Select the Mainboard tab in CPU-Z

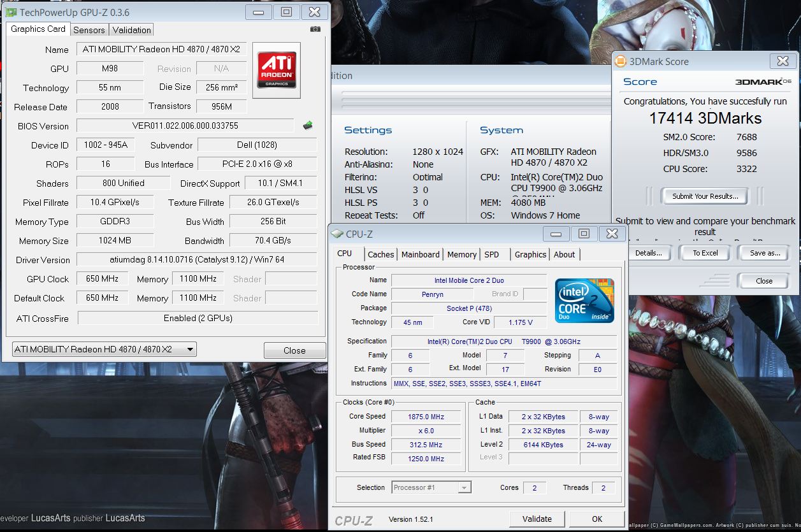click(421, 254)
